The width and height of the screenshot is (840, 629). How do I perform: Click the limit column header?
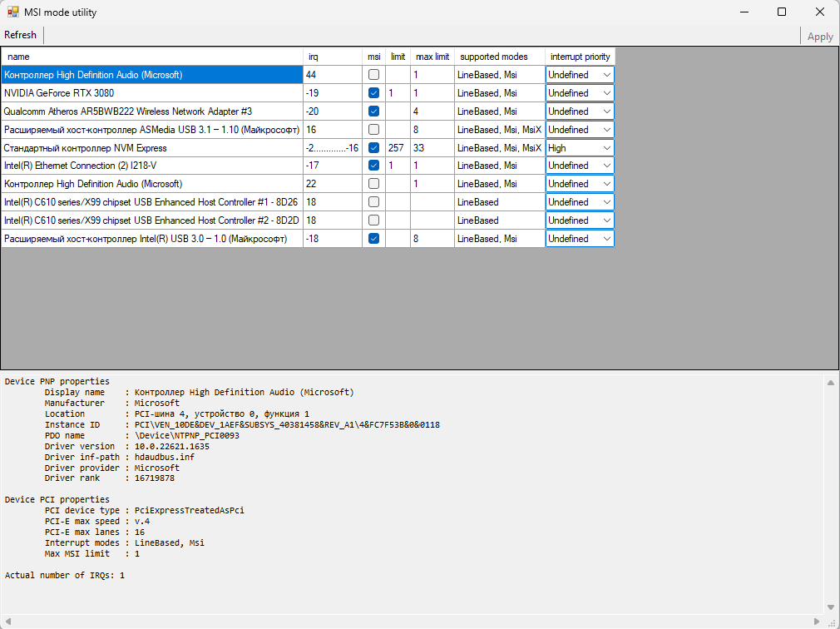[398, 57]
